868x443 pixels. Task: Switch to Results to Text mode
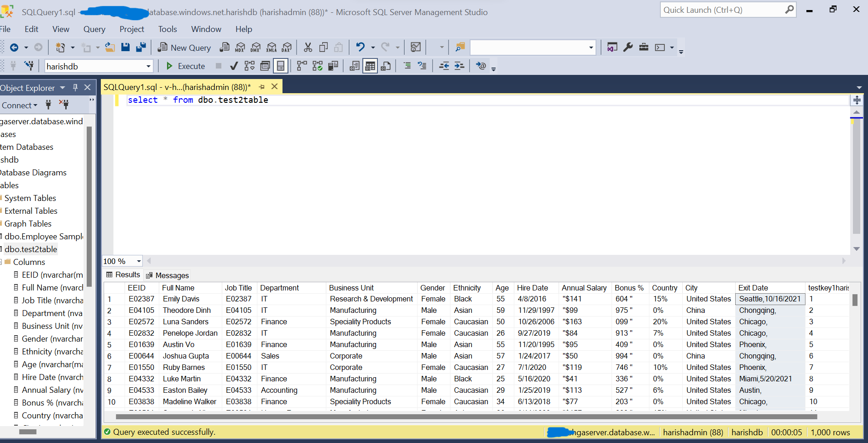pyautogui.click(x=355, y=66)
